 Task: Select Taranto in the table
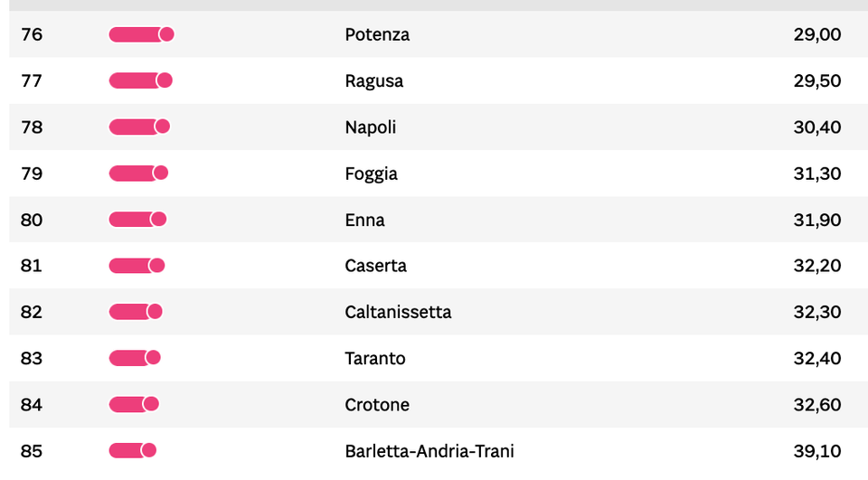pos(374,358)
